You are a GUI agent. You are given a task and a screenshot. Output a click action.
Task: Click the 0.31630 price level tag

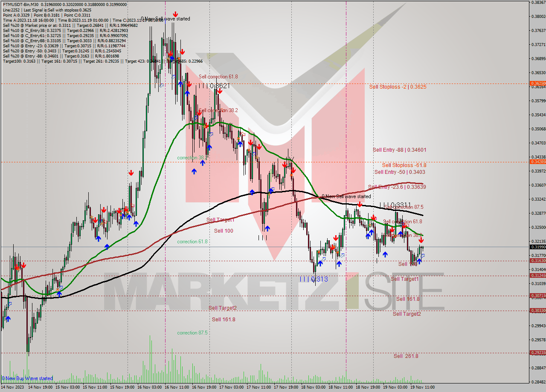[537, 261]
